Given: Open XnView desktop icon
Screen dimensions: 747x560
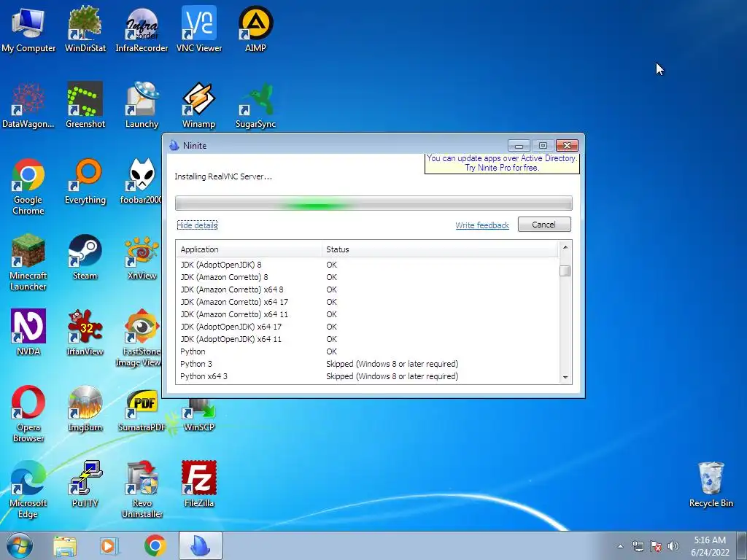Looking at the screenshot, I should pyautogui.click(x=142, y=257).
